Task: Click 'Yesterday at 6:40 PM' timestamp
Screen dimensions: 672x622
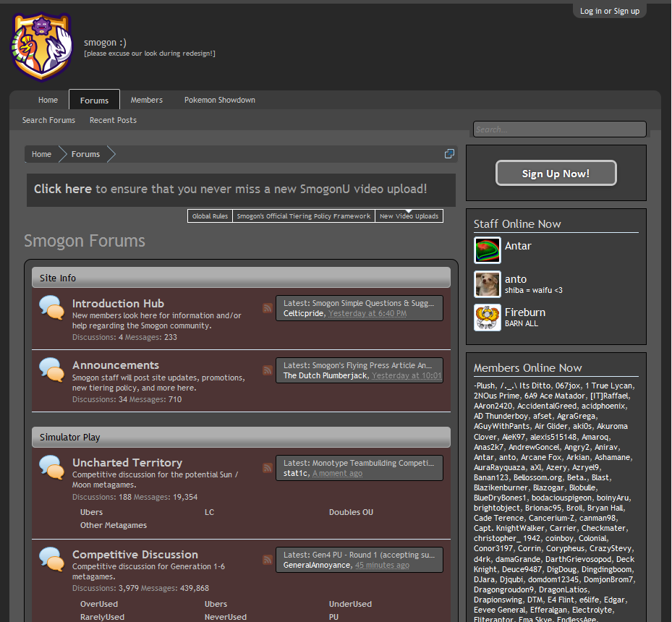Action: (x=367, y=314)
